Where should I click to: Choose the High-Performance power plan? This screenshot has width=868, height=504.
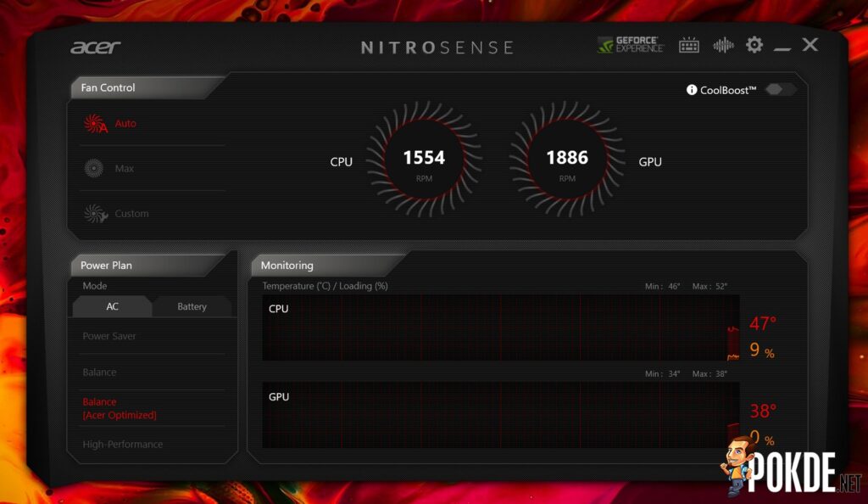(x=123, y=445)
